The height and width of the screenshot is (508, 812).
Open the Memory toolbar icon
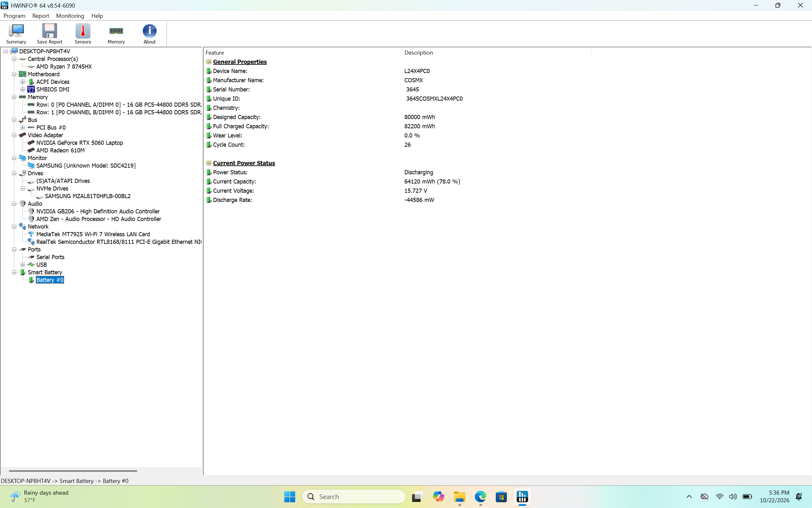[x=116, y=34]
